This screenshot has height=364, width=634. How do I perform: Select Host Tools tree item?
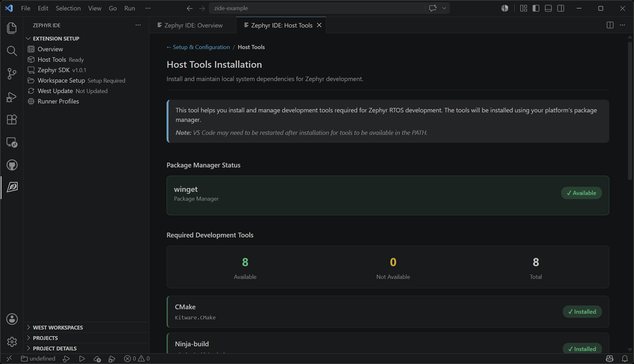[86, 59]
